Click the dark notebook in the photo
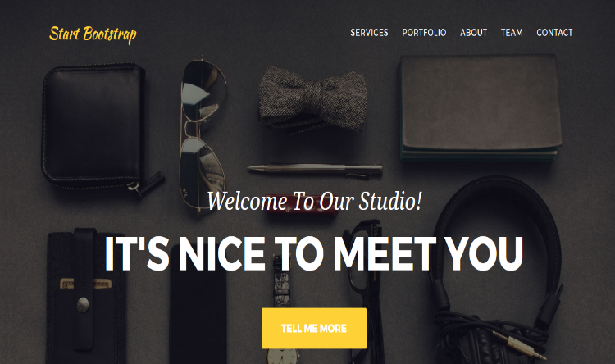The width and height of the screenshot is (615, 364). (x=481, y=108)
